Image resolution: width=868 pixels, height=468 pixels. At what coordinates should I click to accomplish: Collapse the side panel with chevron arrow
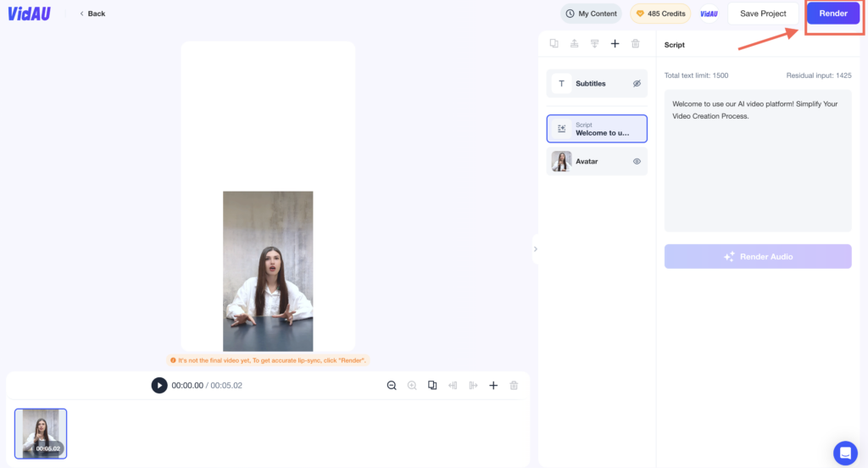coord(536,249)
